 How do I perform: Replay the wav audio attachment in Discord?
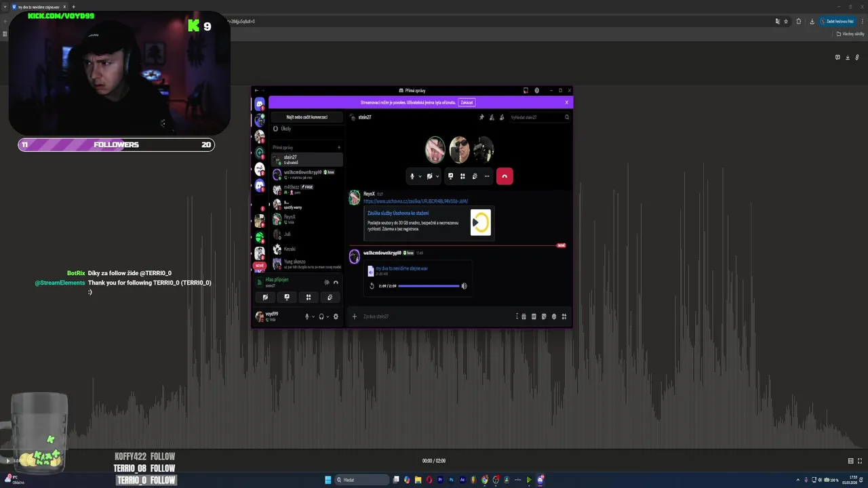tap(372, 286)
